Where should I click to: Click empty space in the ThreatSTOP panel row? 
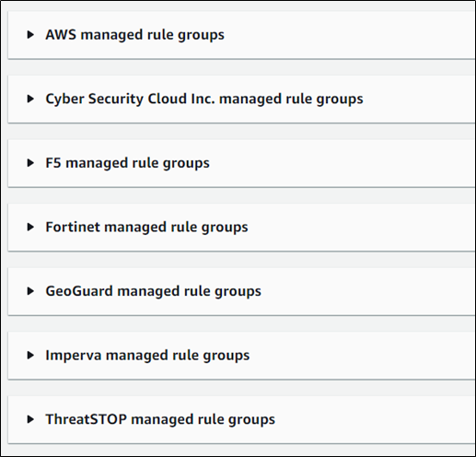click(x=375, y=419)
